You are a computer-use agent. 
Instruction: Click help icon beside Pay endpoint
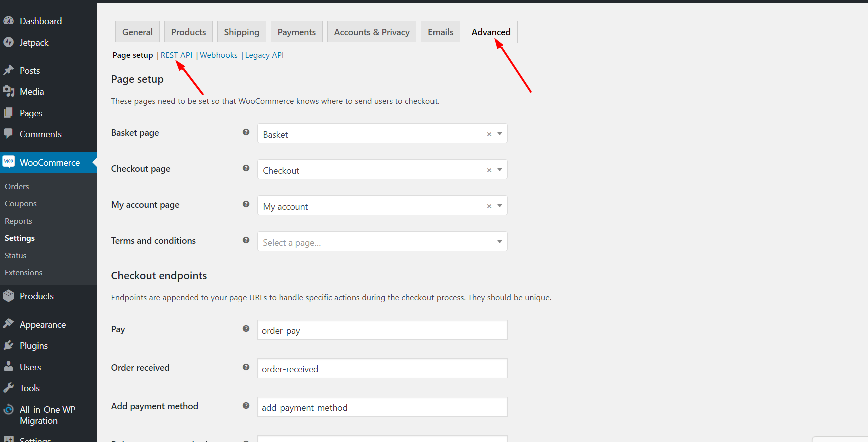(x=246, y=329)
